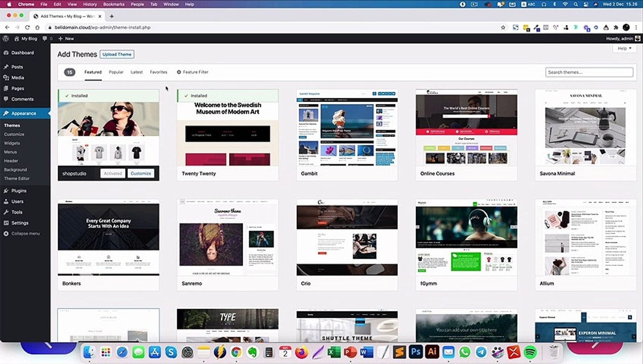This screenshot has width=643, height=364.
Task: Click the Users icon in sidebar
Action: (x=6, y=201)
